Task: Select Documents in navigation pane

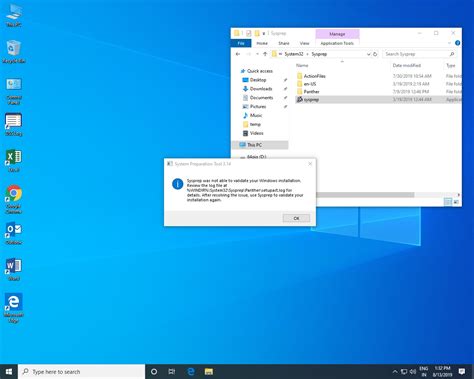Action: [x=261, y=98]
